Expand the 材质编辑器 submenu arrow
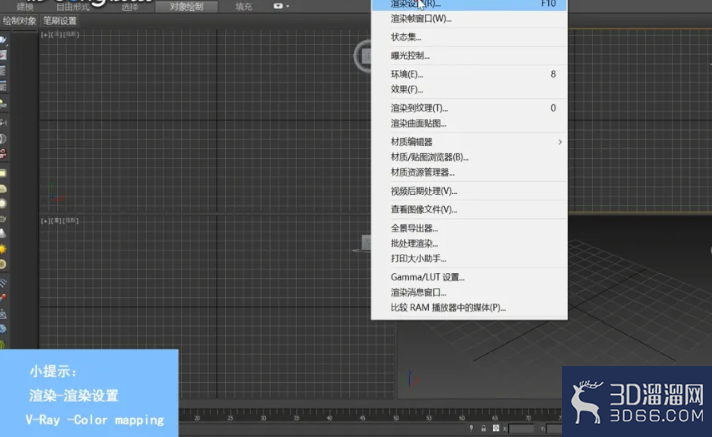The width and height of the screenshot is (712, 437). point(560,142)
